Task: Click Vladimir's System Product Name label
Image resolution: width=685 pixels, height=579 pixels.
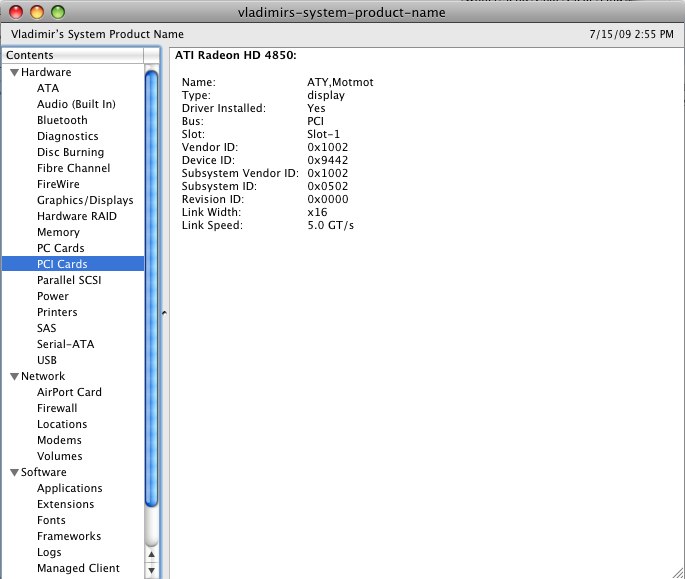Action: [x=97, y=35]
